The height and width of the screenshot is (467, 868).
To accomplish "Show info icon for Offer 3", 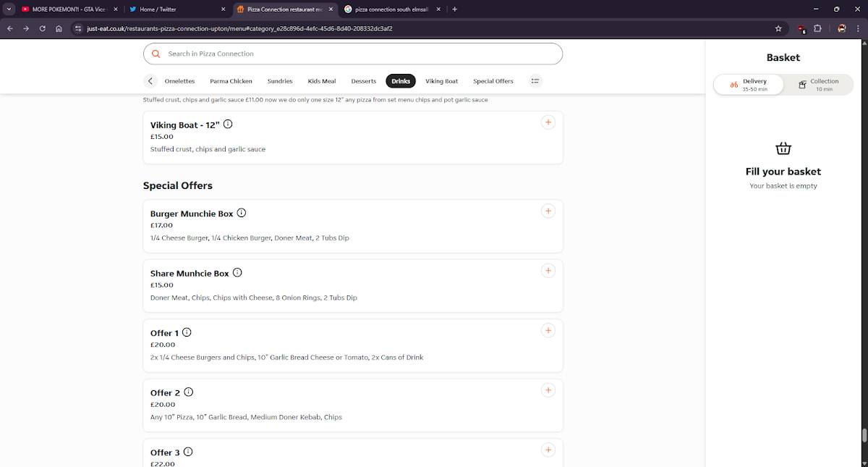I will [188, 452].
